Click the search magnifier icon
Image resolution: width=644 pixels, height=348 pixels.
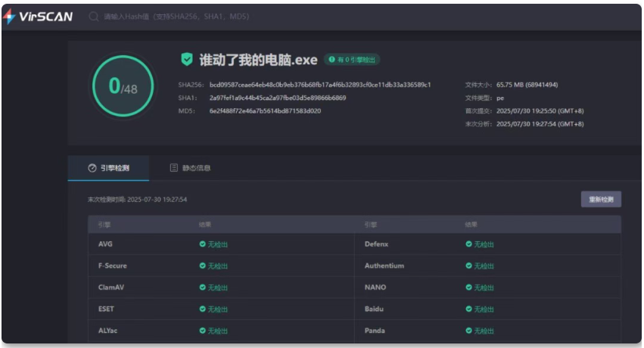coord(94,17)
